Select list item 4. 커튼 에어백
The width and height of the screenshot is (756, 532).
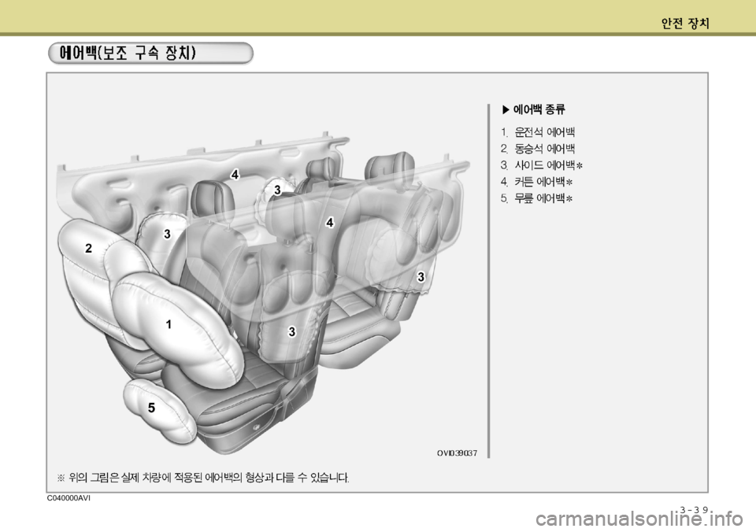click(536, 182)
